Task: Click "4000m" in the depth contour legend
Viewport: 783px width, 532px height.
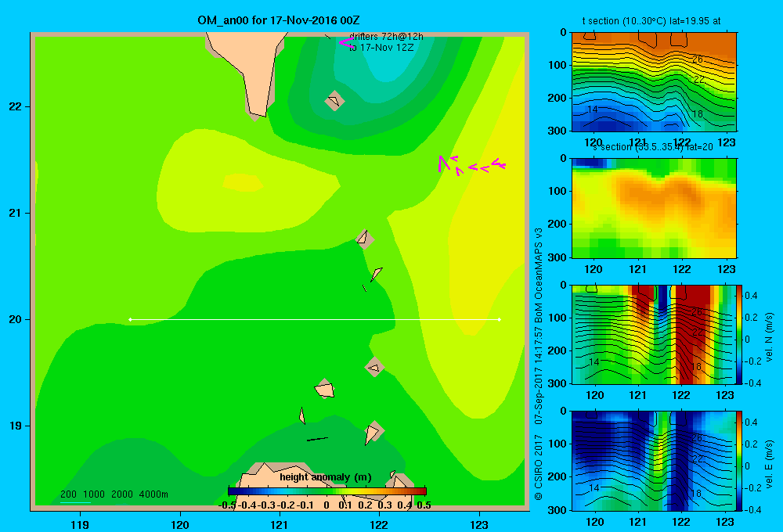Action: pos(153,494)
